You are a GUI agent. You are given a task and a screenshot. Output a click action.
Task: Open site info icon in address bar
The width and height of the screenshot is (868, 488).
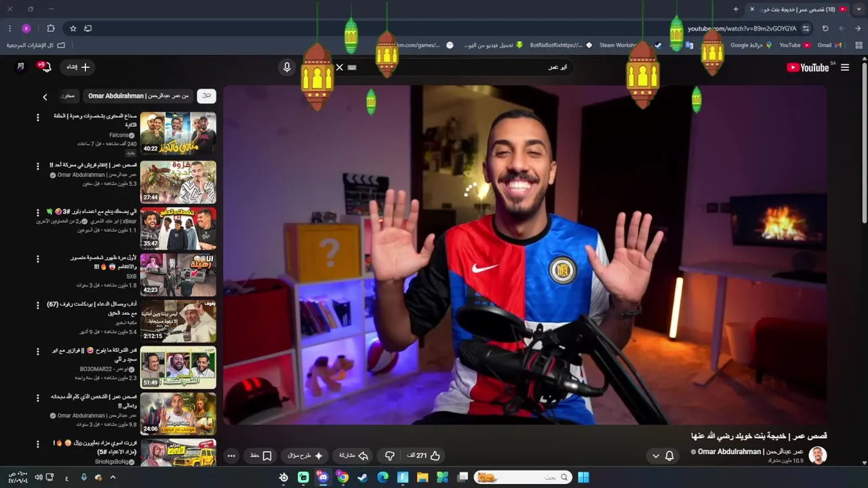click(x=806, y=28)
